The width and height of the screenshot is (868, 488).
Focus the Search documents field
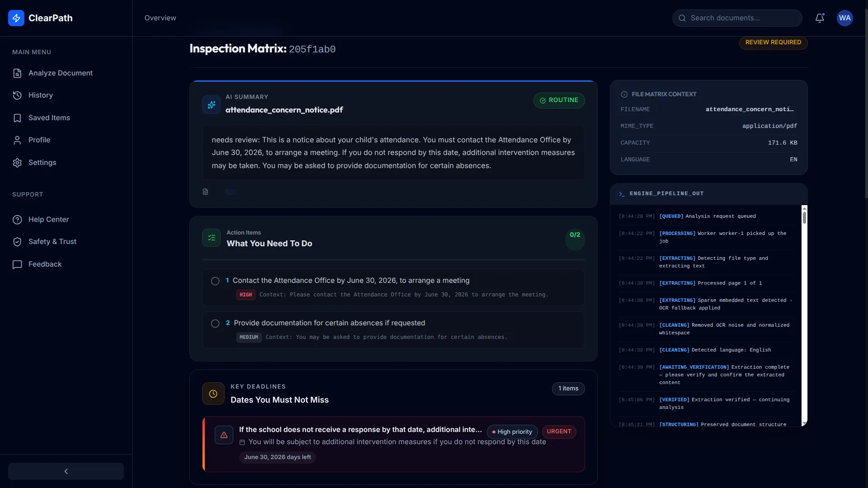(x=737, y=18)
